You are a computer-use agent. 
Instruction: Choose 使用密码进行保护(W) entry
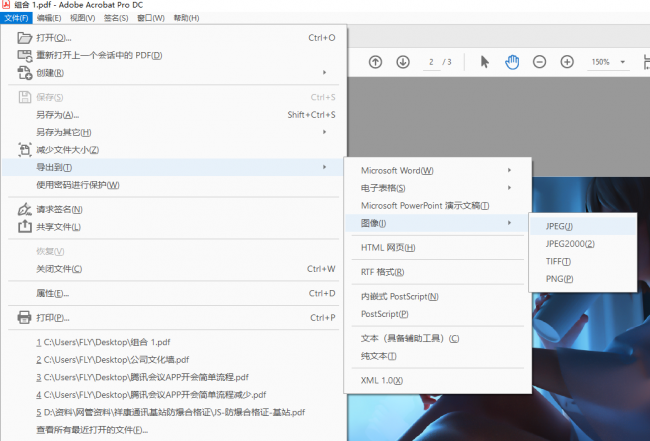coord(174,185)
